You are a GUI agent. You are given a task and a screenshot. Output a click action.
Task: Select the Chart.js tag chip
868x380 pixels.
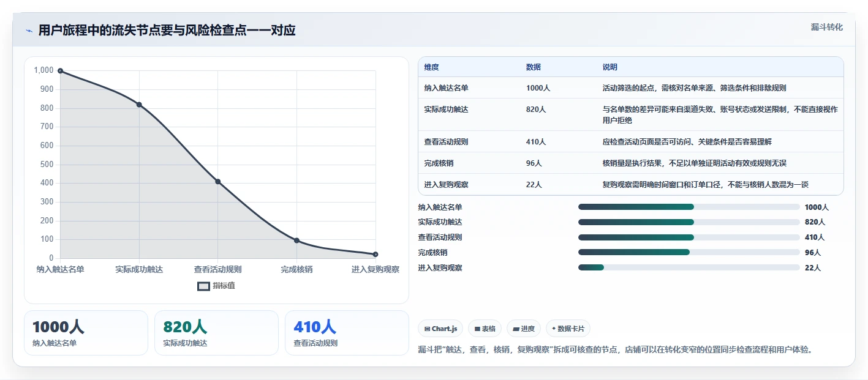pos(440,329)
